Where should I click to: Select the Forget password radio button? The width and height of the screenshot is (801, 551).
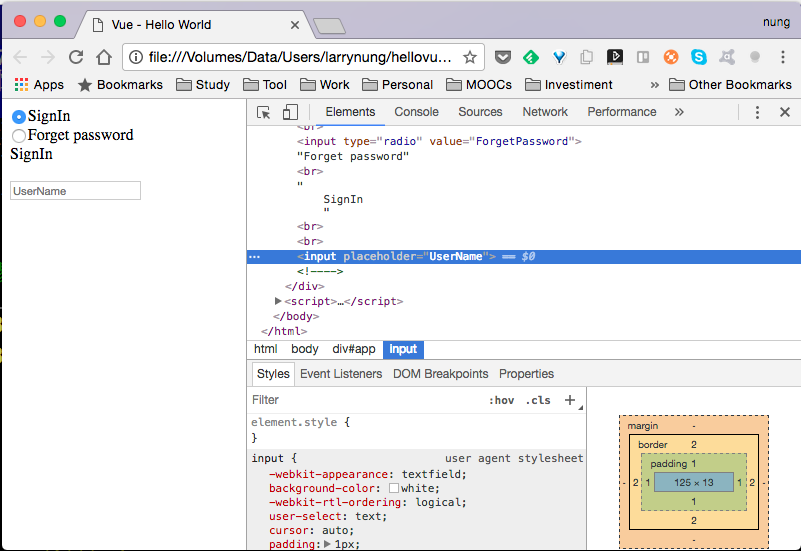(18, 136)
